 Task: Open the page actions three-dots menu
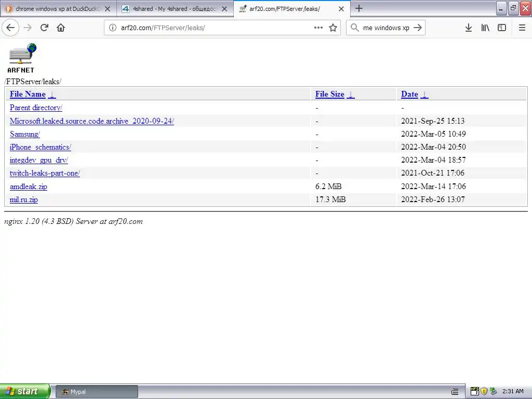point(318,28)
